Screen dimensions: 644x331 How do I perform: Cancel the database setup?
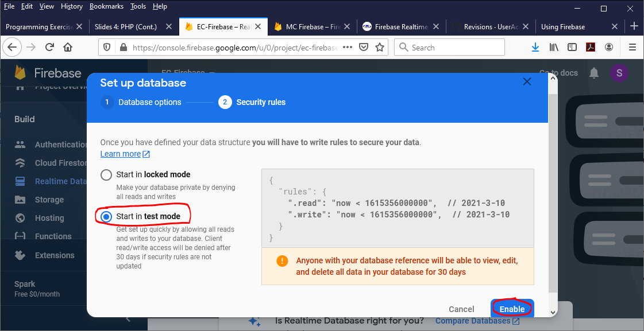(461, 309)
